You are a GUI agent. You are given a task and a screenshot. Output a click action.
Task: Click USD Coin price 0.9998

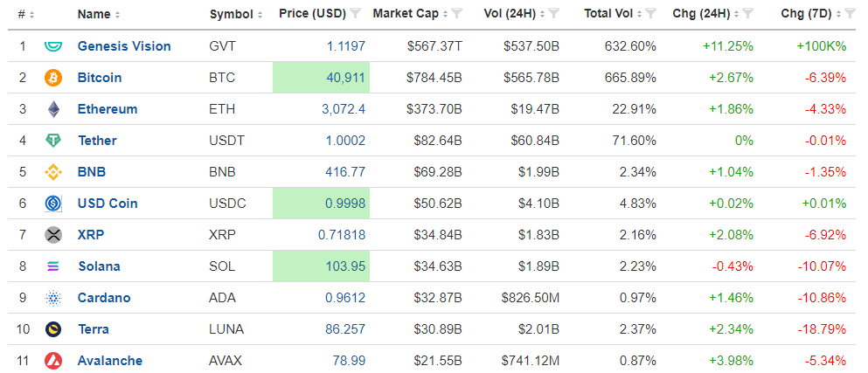point(345,204)
